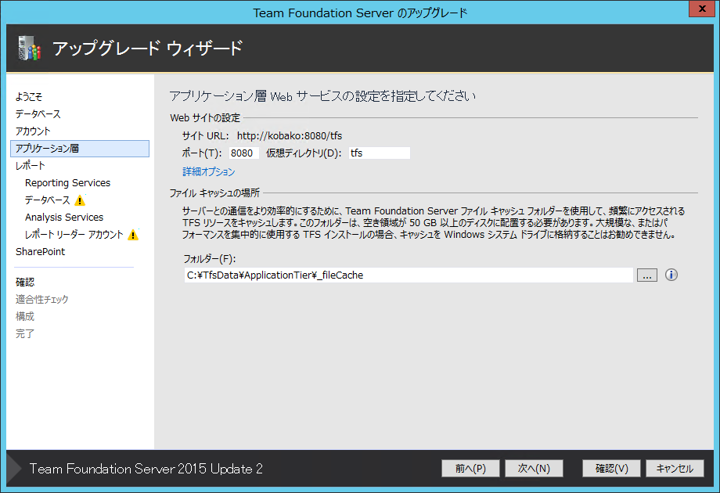Screen dimensions: 720x493
Task: Jump to the 確認 step
Action: pyautogui.click(x=25, y=282)
